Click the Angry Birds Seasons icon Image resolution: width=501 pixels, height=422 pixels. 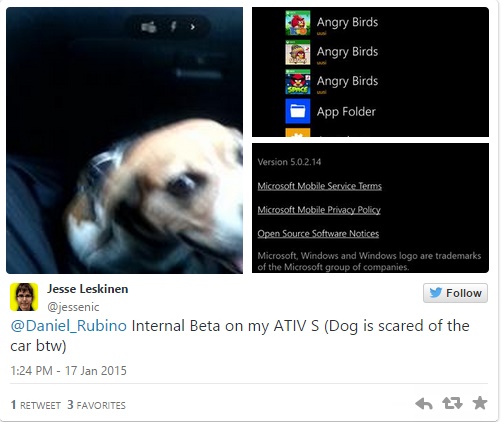pos(298,52)
